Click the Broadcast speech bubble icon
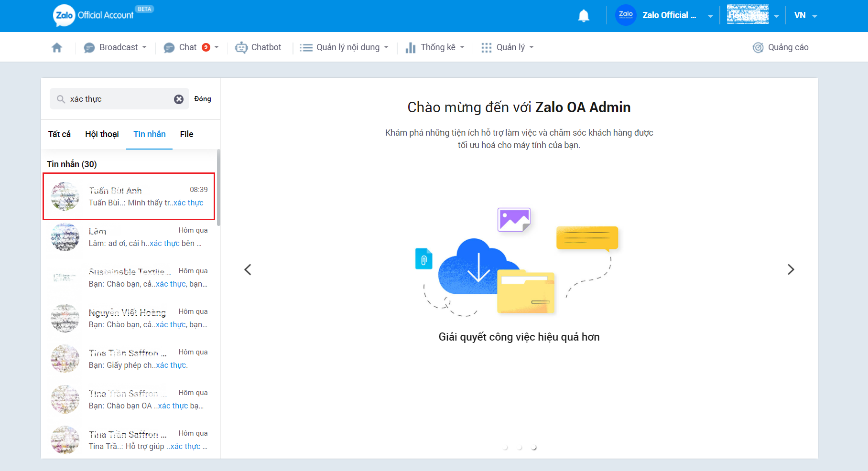 89,48
